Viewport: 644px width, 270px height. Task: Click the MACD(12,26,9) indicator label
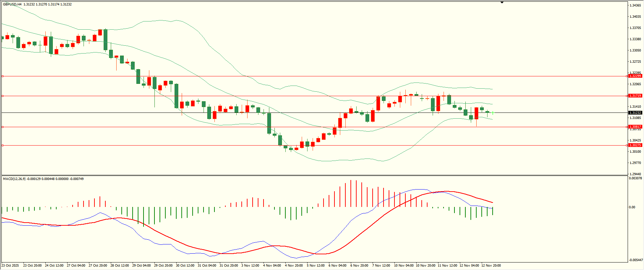point(14,179)
